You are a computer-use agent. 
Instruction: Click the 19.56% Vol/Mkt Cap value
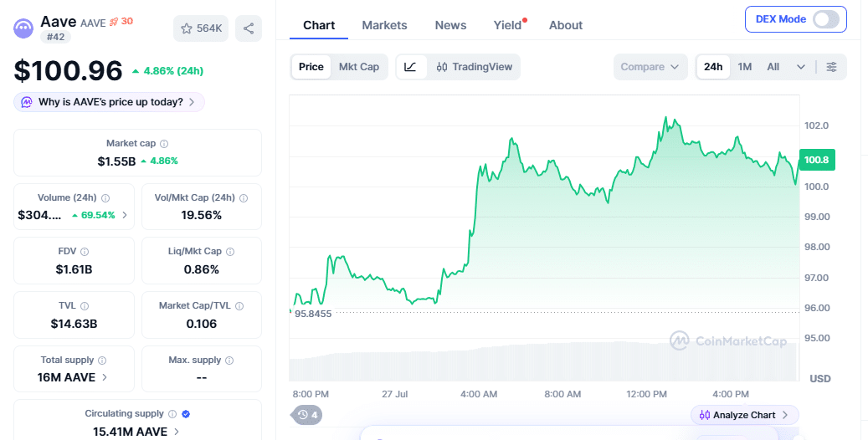coord(202,215)
